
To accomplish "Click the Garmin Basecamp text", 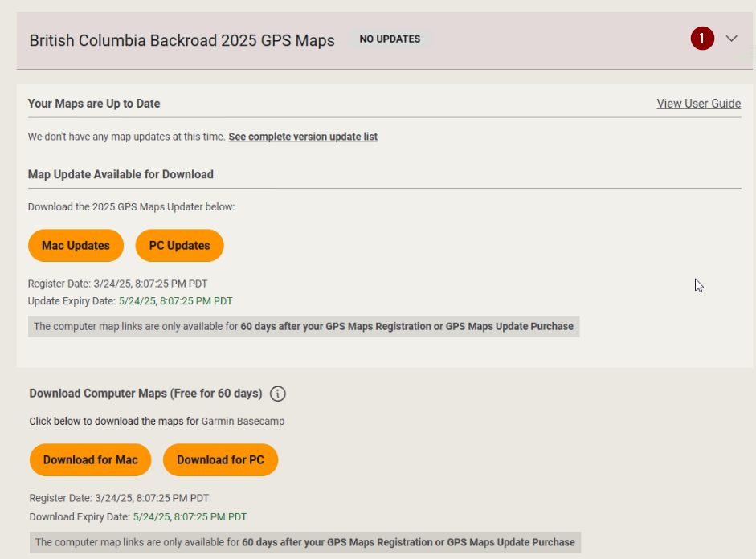I will (x=243, y=421).
